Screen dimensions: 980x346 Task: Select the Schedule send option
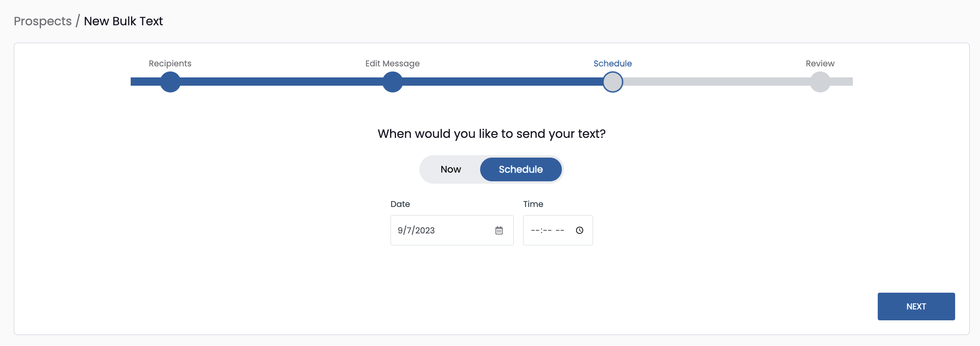tap(520, 169)
